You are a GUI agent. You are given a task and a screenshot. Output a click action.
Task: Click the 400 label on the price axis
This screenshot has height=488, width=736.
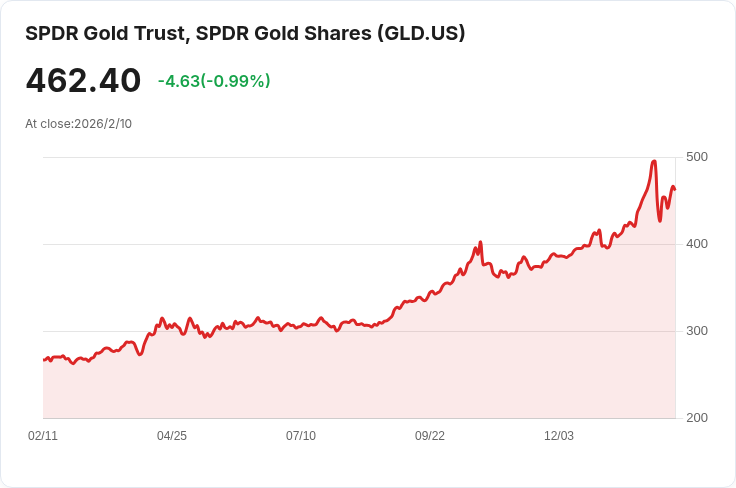pos(697,244)
